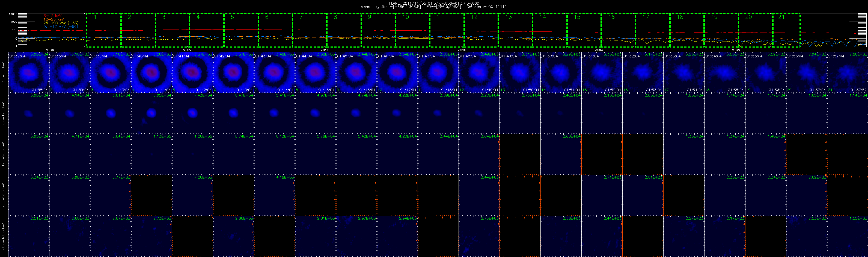The width and height of the screenshot is (868, 257).
Task: Click the 6.95E+04 peak value text
Action: [x=162, y=95]
